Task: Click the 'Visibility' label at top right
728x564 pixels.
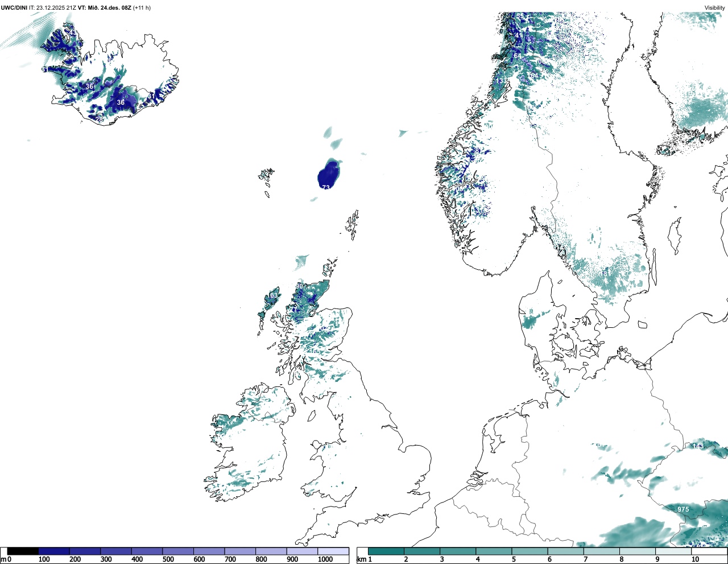Action: click(715, 7)
